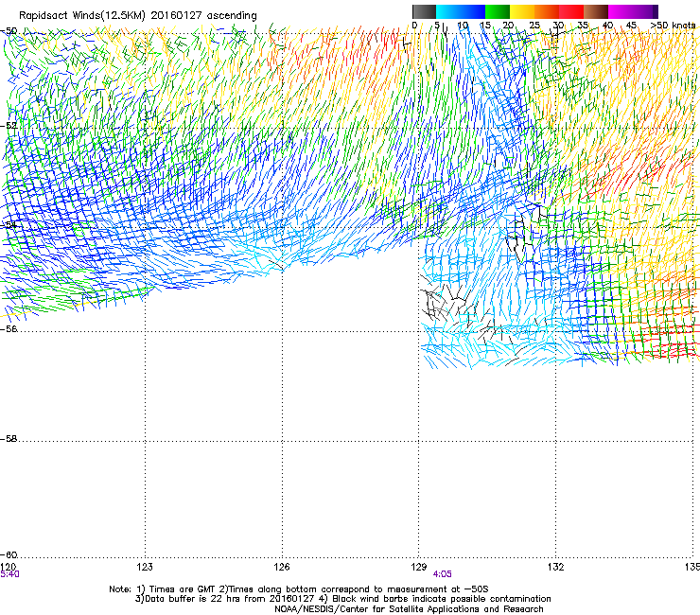Click the '129' longitude axis label
This screenshot has width=700, height=615.
coord(419,567)
